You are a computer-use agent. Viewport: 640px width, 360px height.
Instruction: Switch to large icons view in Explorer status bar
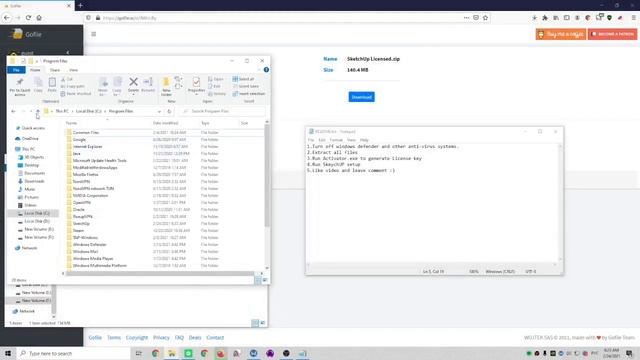click(x=265, y=280)
